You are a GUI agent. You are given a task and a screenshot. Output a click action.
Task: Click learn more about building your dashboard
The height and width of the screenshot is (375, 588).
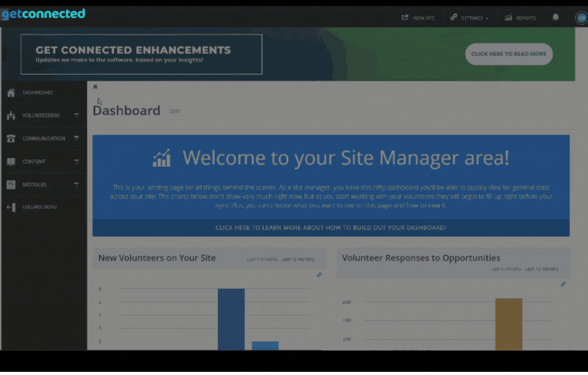(331, 228)
